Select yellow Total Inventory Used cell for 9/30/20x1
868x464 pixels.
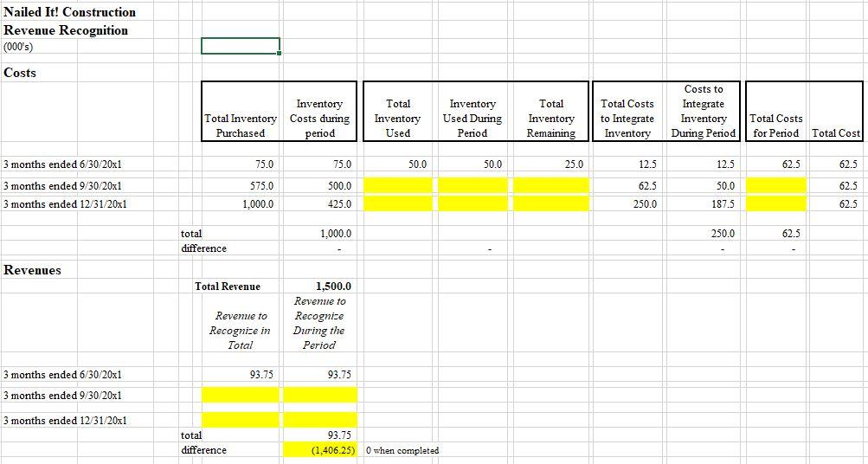(398, 185)
